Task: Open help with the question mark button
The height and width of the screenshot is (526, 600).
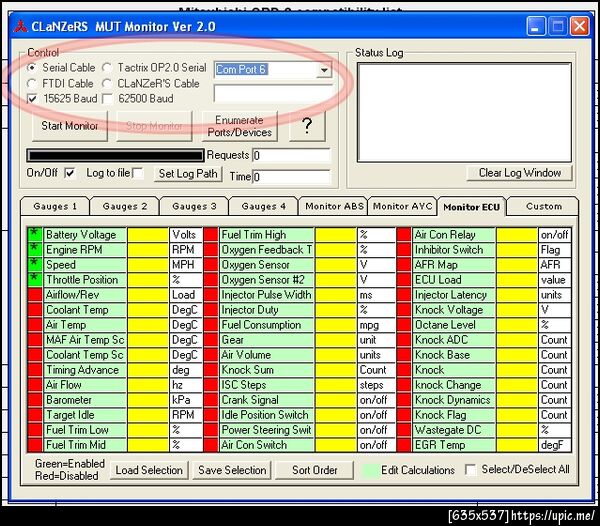Action: click(307, 126)
